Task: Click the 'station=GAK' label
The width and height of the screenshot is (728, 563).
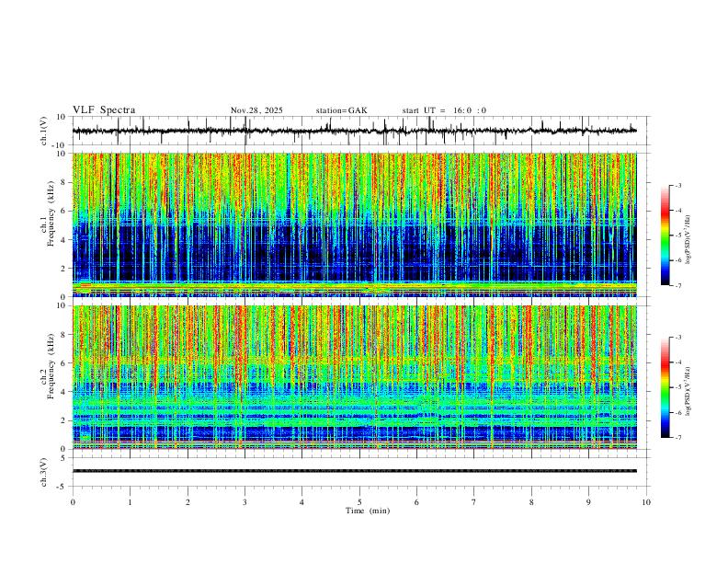Action: coord(341,110)
